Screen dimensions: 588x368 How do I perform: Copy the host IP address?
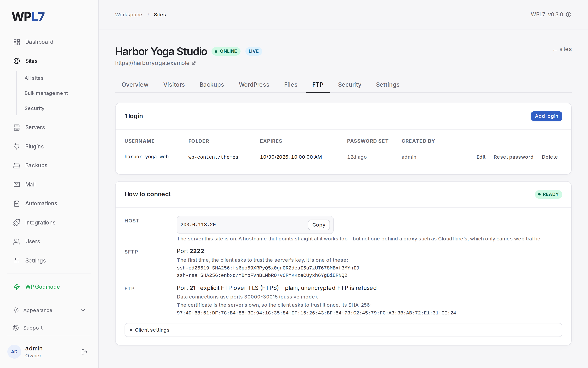(318, 225)
